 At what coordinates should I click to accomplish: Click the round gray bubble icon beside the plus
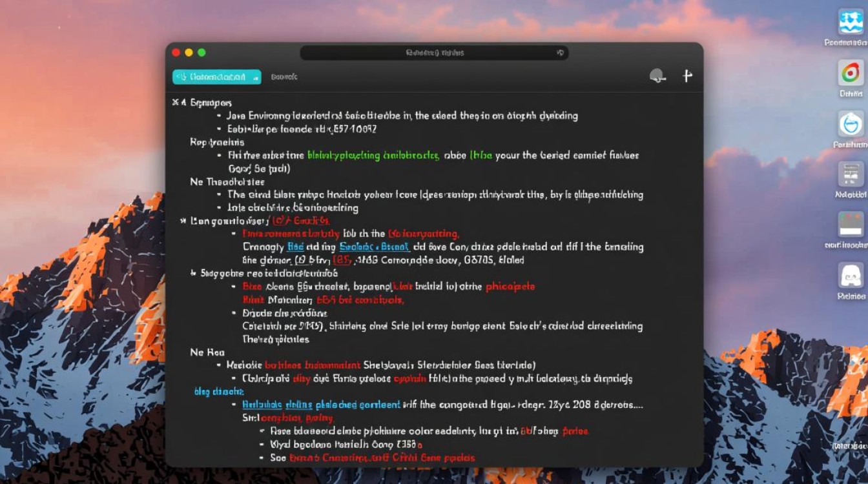tap(657, 76)
